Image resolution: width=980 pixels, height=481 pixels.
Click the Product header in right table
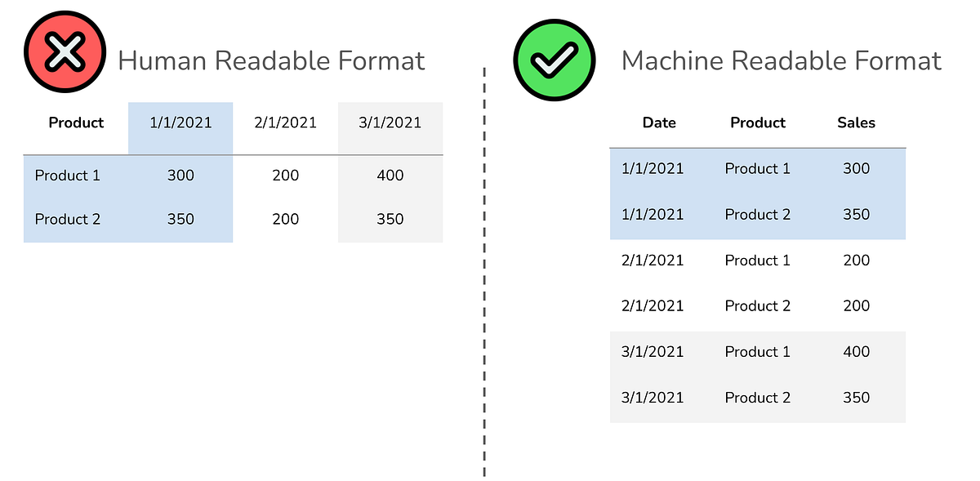point(758,123)
